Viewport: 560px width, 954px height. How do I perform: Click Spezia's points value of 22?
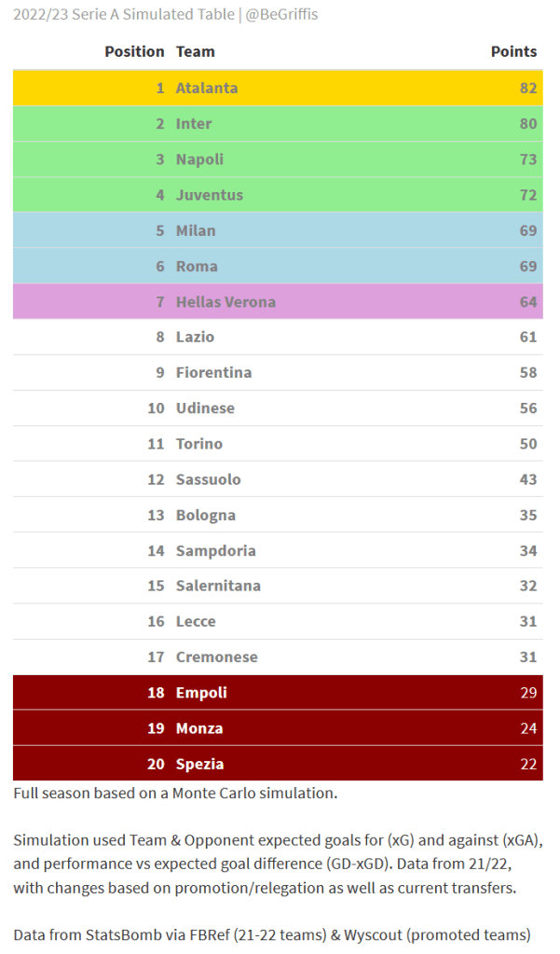(527, 764)
